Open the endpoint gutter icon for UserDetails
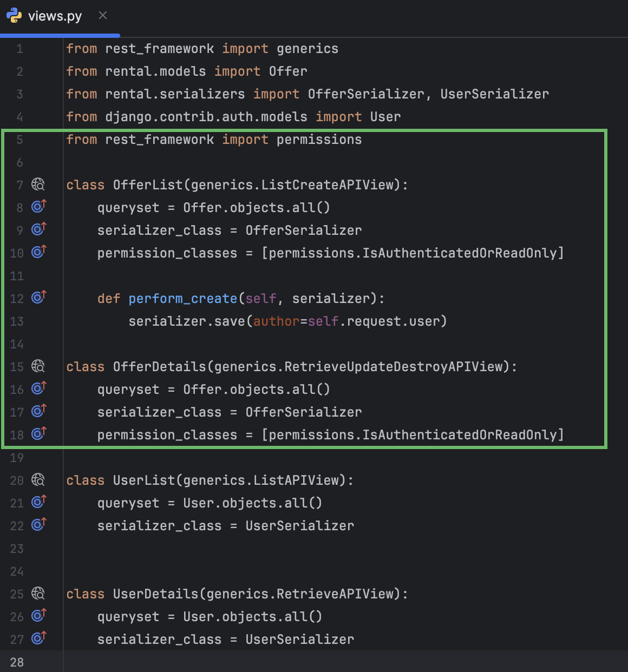The height and width of the screenshot is (672, 628). (x=38, y=594)
